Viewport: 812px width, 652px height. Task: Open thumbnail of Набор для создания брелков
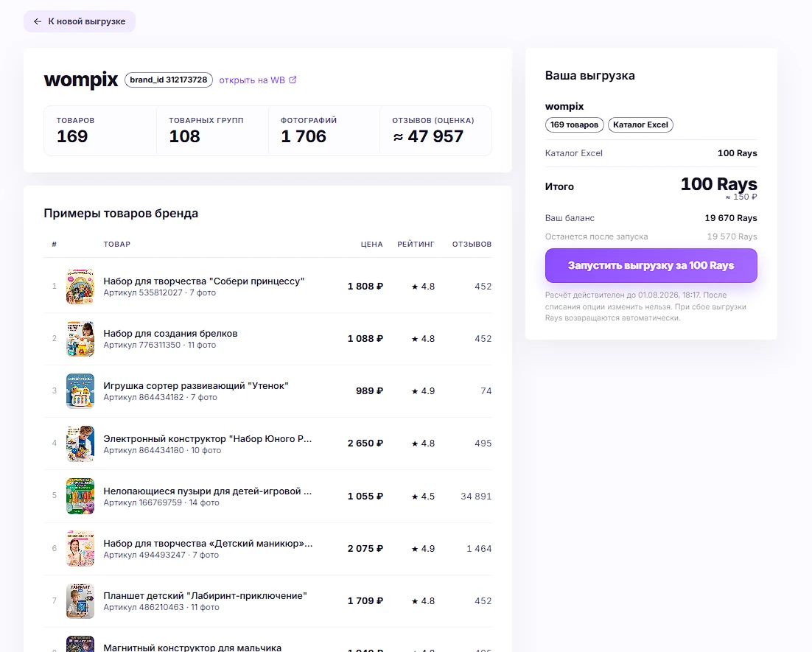(80, 339)
